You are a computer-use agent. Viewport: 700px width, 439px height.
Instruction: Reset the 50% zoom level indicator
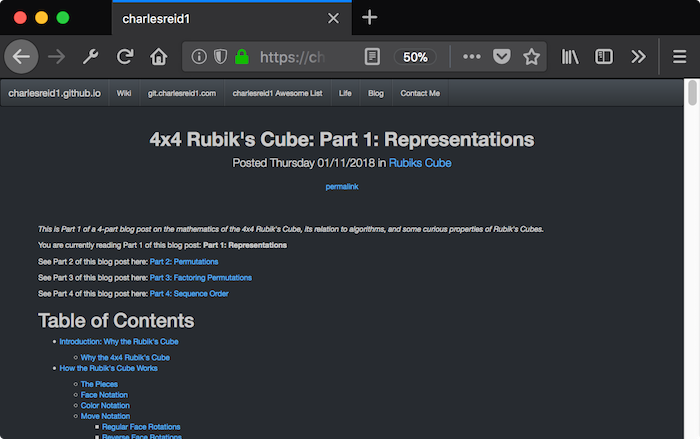coord(415,57)
